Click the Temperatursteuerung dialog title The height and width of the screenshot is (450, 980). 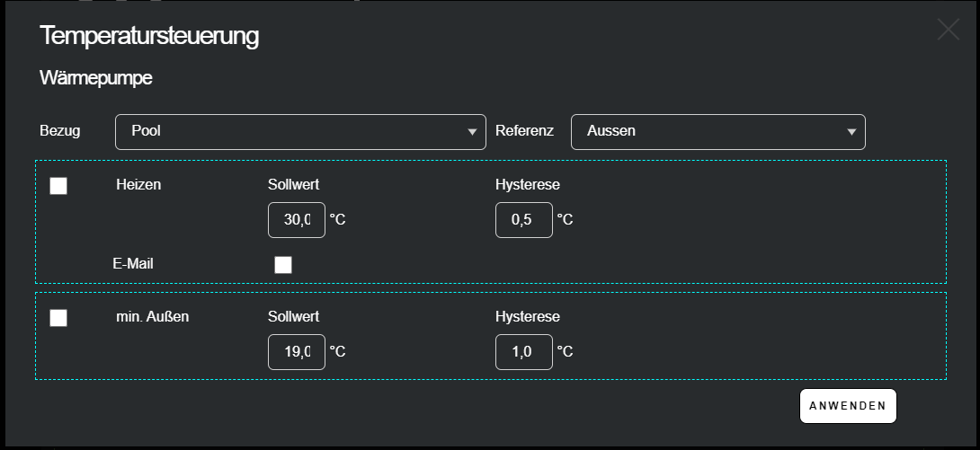(x=149, y=36)
